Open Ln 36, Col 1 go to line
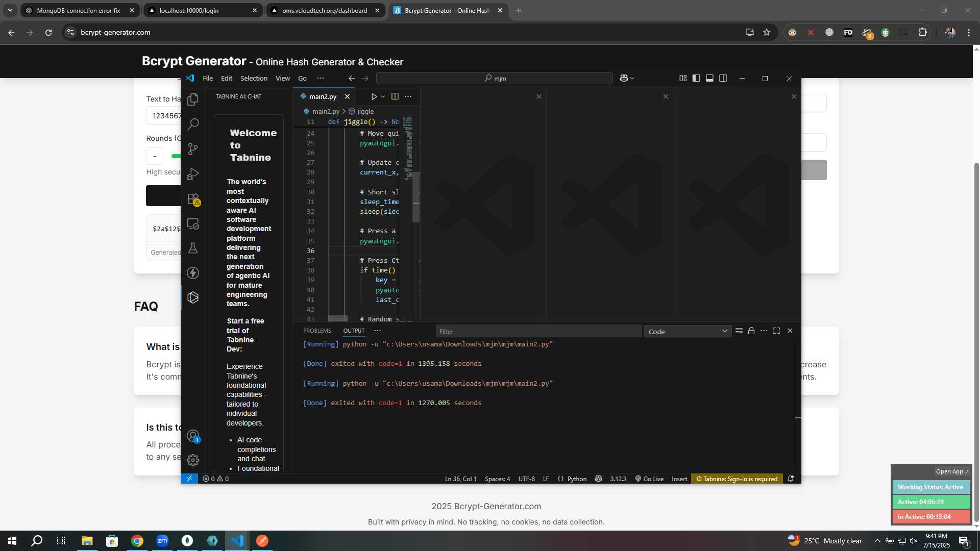Viewport: 980px width, 551px height. tap(460, 479)
